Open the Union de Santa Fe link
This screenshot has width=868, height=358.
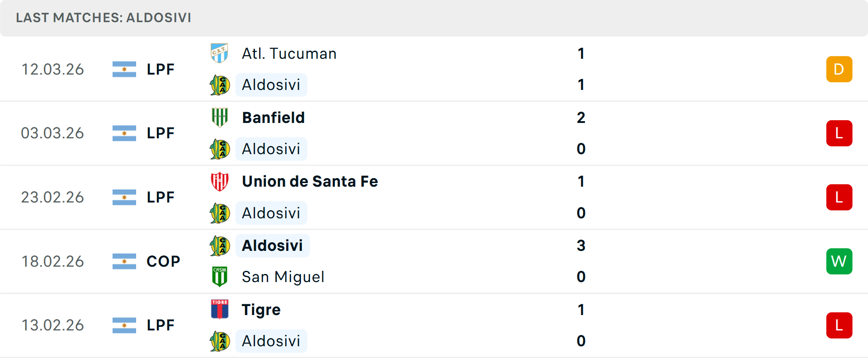[310, 182]
